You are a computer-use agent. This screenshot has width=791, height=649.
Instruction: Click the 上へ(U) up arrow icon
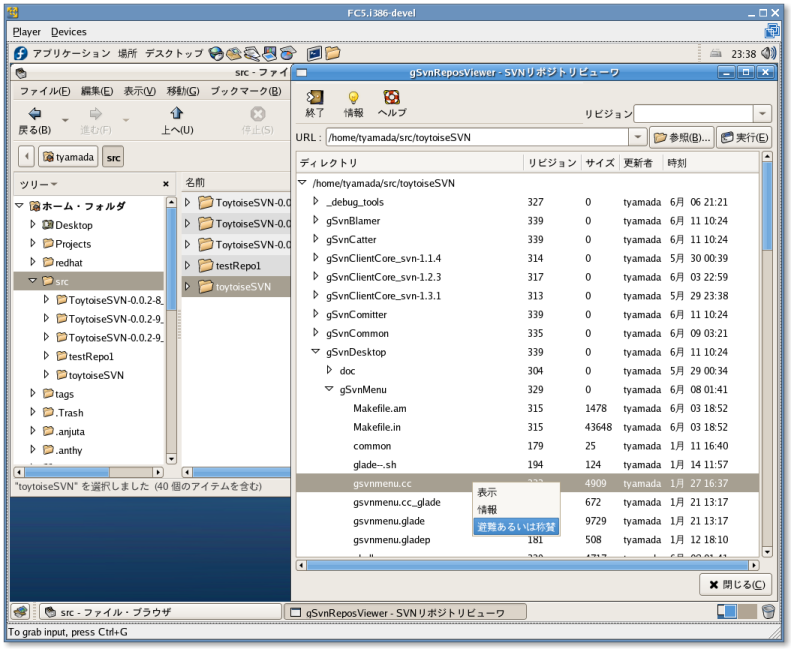(177, 113)
